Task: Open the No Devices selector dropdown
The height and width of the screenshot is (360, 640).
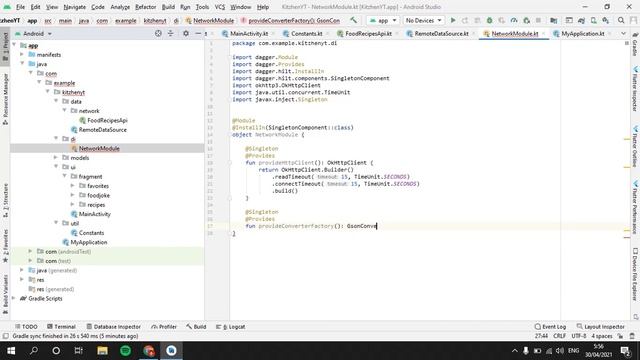Action: click(x=423, y=20)
